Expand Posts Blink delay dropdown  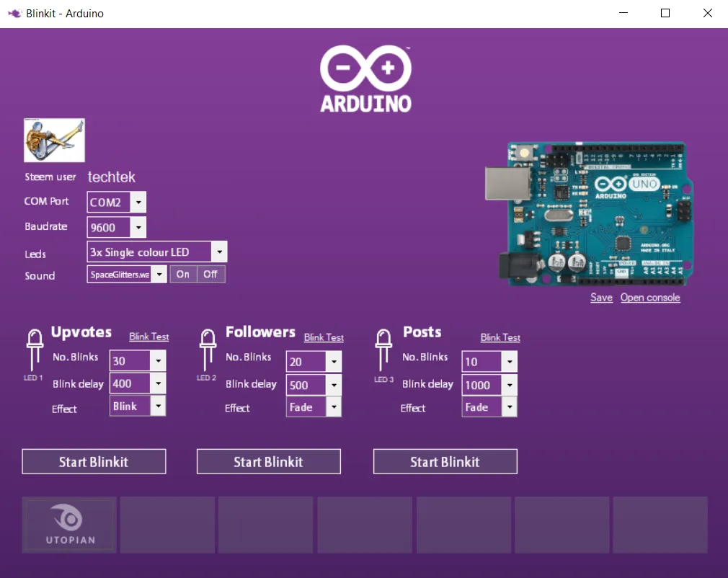pos(510,385)
